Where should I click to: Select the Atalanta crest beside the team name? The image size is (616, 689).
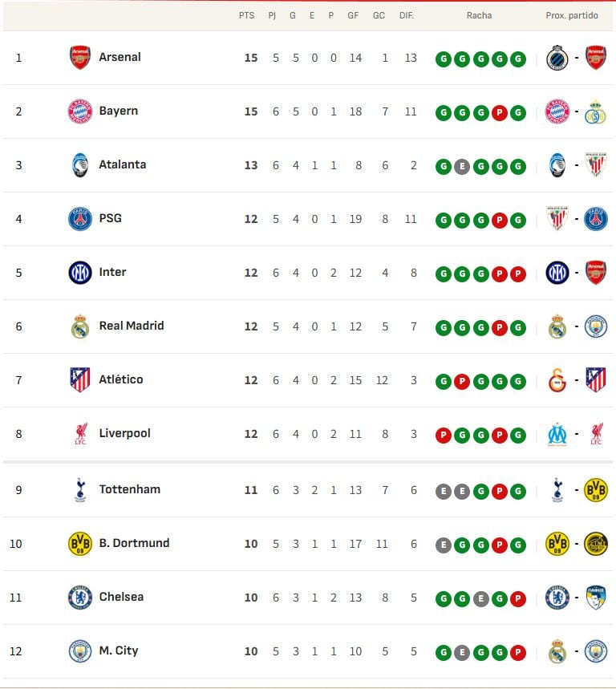click(x=80, y=165)
